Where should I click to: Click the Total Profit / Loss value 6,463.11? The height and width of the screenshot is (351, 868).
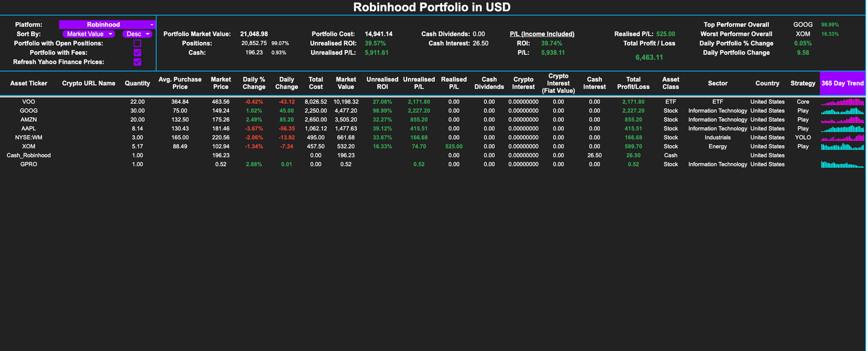(649, 58)
